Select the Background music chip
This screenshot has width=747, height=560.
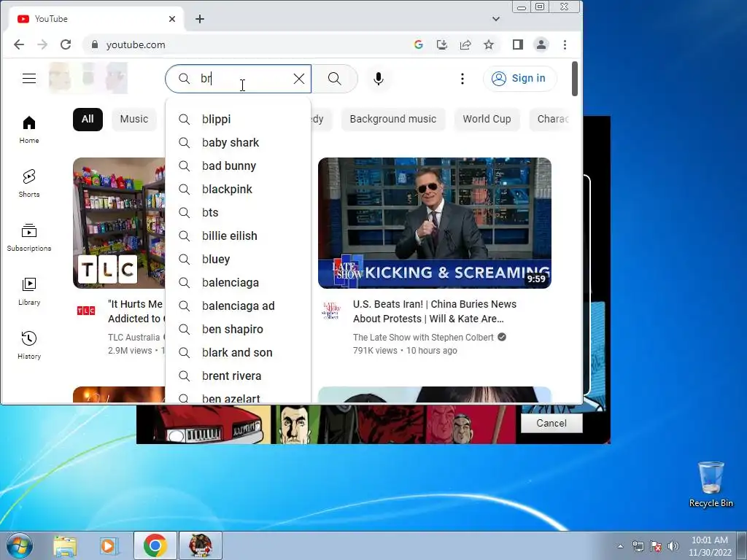tap(393, 119)
